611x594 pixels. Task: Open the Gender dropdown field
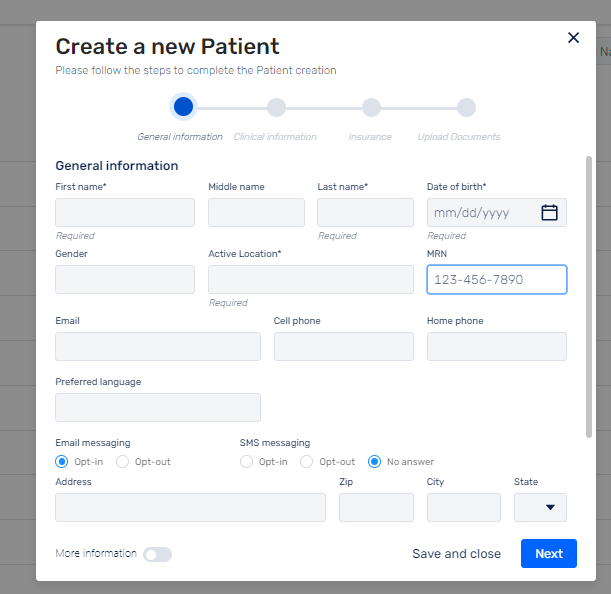(125, 279)
